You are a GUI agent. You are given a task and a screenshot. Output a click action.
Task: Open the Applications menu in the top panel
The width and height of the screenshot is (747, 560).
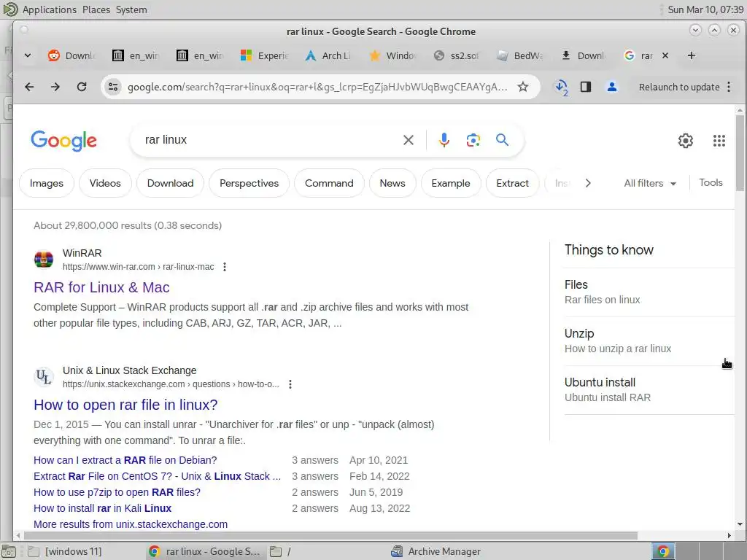[x=50, y=9]
